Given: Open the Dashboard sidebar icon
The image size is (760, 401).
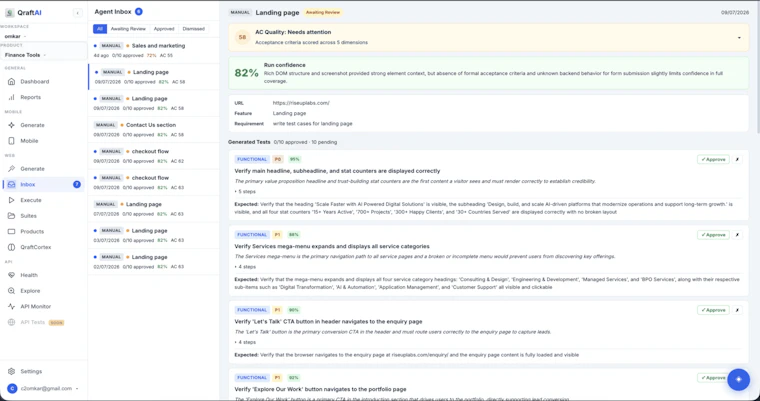Looking at the screenshot, I should (x=12, y=81).
